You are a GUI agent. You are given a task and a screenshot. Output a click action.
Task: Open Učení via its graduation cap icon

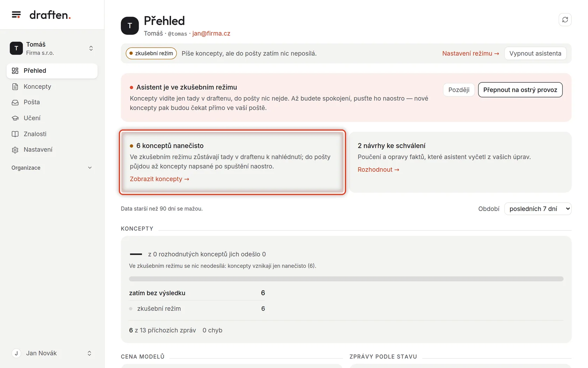click(15, 118)
